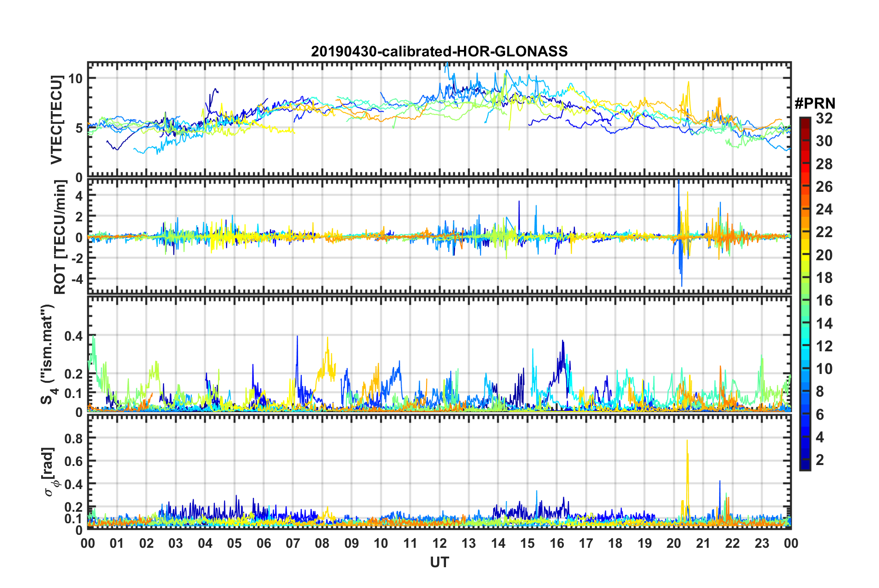The image size is (879, 588).
Task: Click ROT y-axis tick label -4
Action: tap(76, 279)
